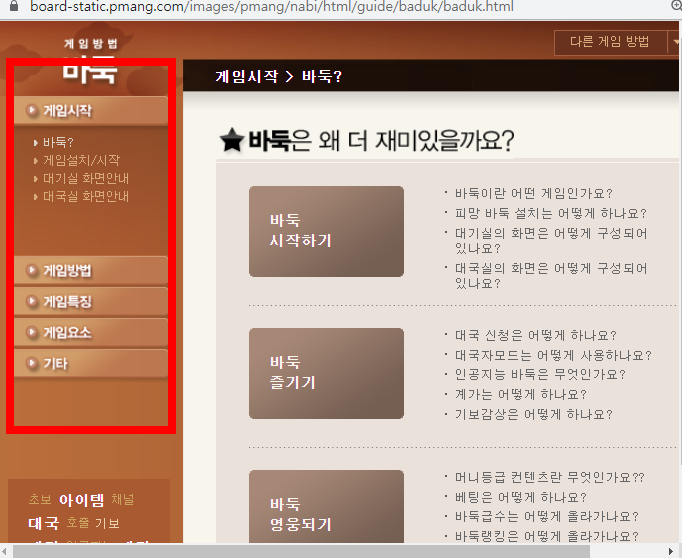Click the 게임시작 > 바둑? breadcrumb header
Screen dimensions: 682x558
(x=278, y=77)
